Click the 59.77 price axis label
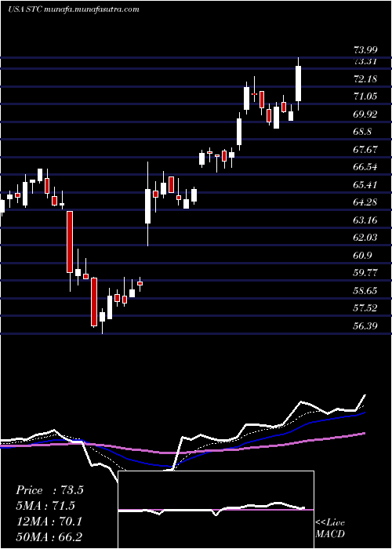The width and height of the screenshot is (392, 549). [365, 273]
